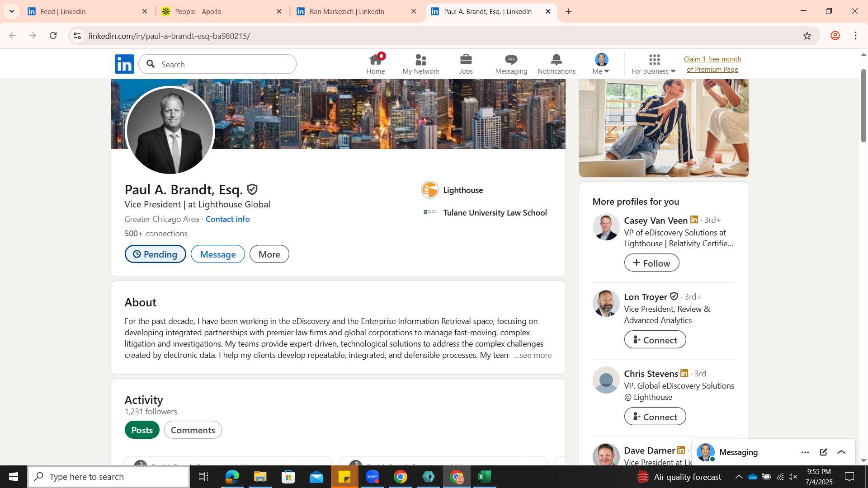
Task: Open Messaging overlay options (three dots)
Action: point(805,452)
